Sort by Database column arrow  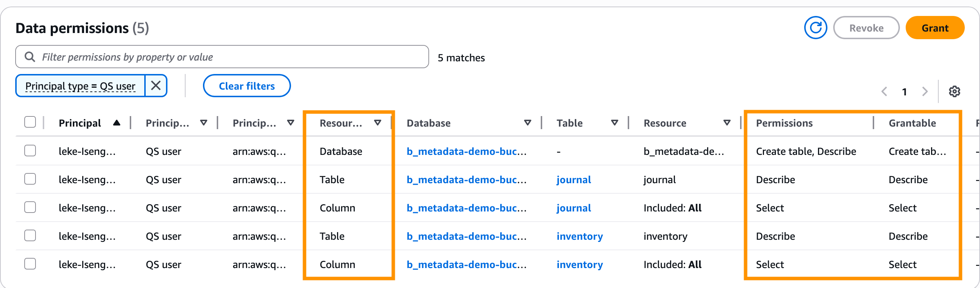pyautogui.click(x=528, y=123)
